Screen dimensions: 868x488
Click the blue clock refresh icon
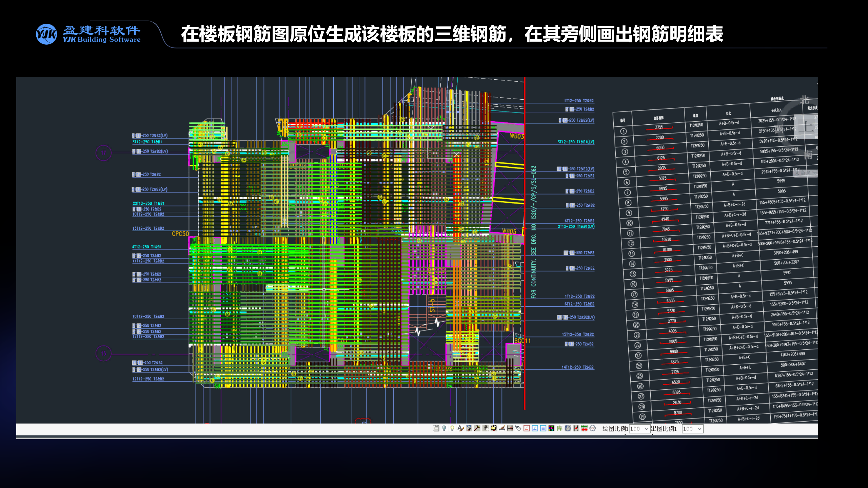pos(568,429)
